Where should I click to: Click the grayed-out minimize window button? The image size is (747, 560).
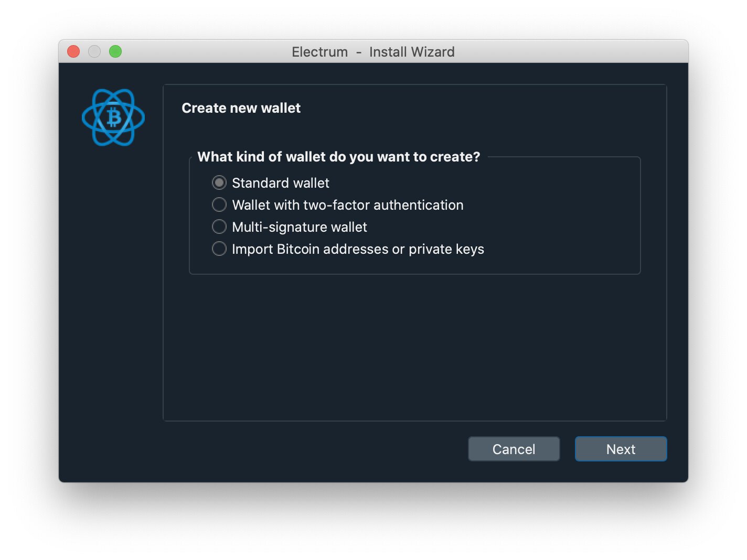tap(94, 51)
